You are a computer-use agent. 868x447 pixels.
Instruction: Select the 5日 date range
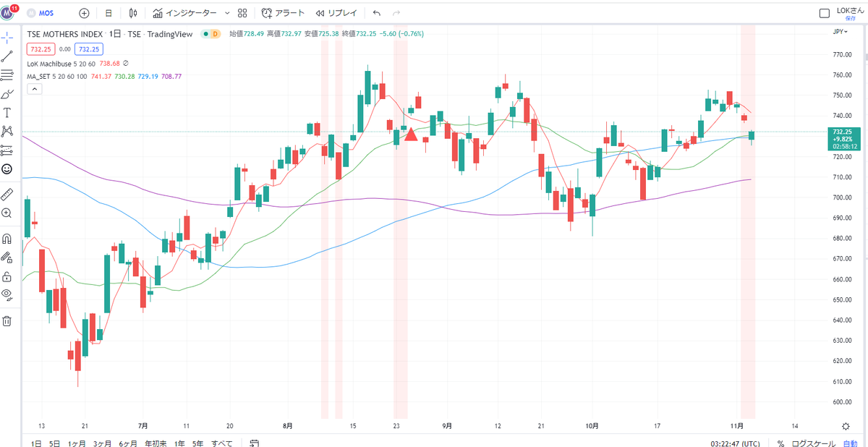click(x=54, y=443)
